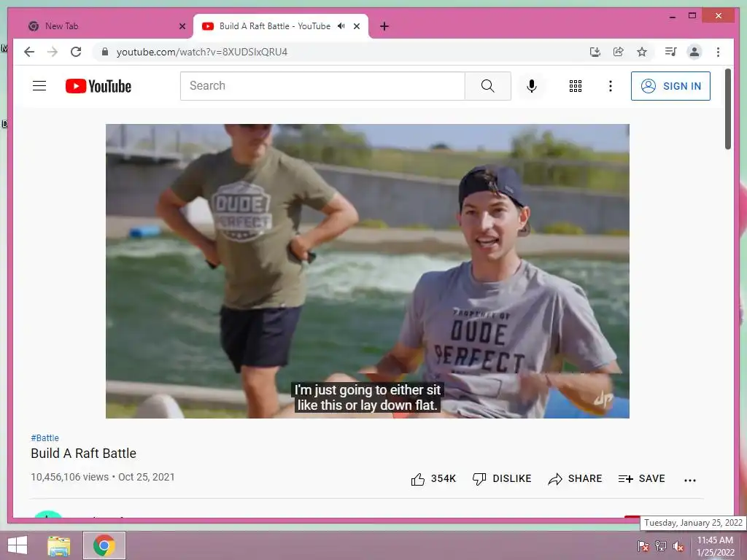Share this page via address bar icon
Screen dimensions: 747x560
pyautogui.click(x=619, y=52)
